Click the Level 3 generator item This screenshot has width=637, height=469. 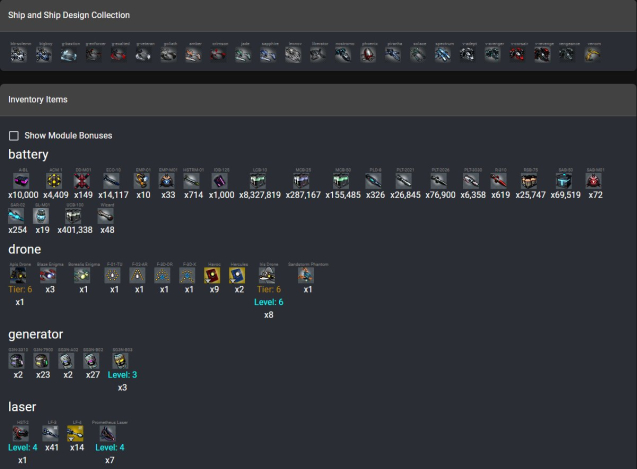(x=122, y=360)
